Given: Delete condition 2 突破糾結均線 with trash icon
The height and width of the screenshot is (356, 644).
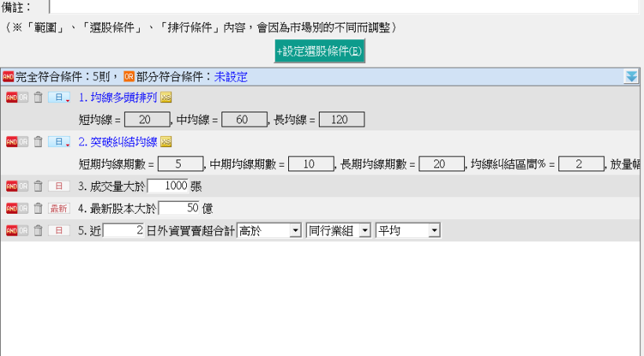Looking at the screenshot, I should pos(38,141).
